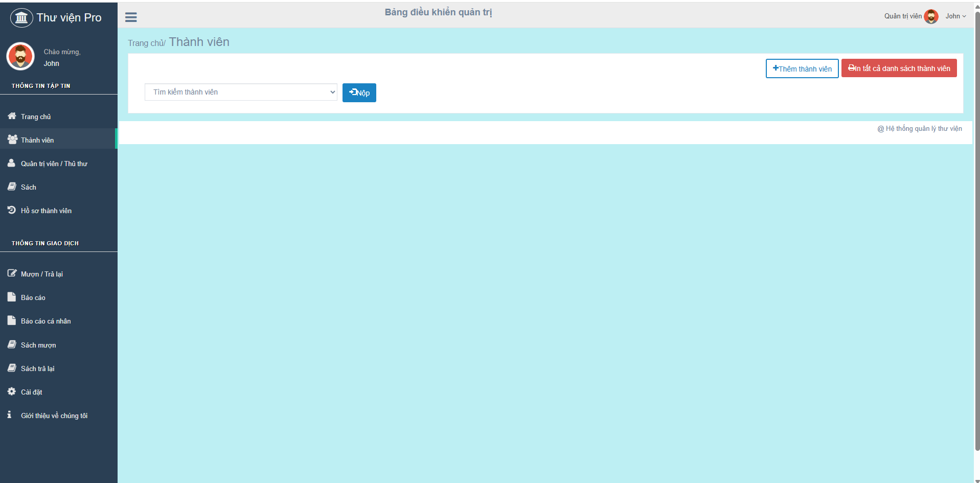This screenshot has height=483, width=980.
Task: Select Sách trả lại in sidebar
Action: point(37,369)
